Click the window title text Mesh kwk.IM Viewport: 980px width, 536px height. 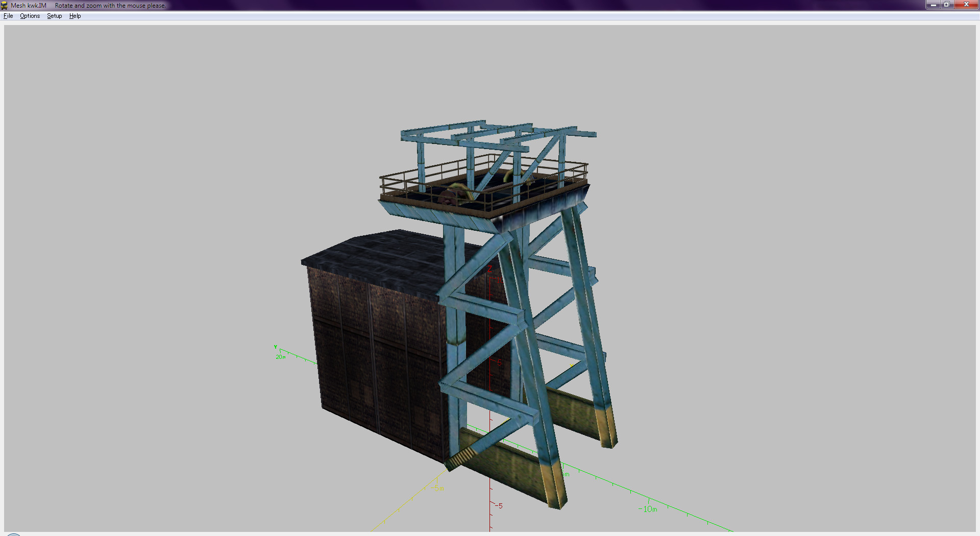click(29, 5)
